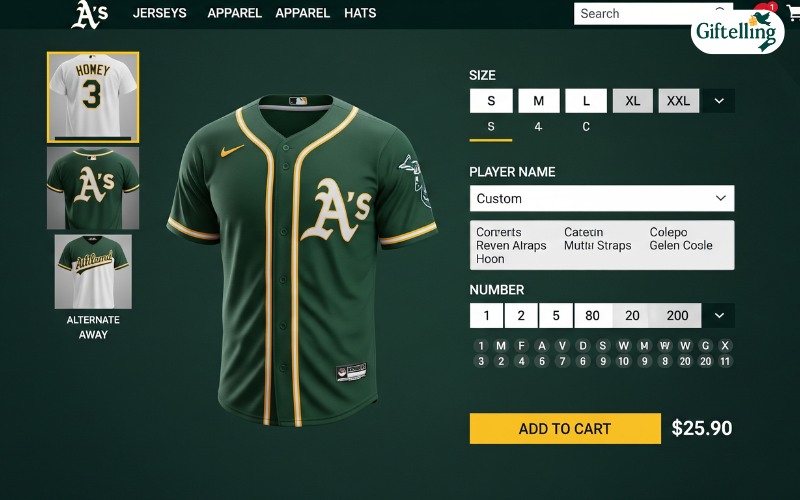Click the large green jersey product image

[x=302, y=260]
